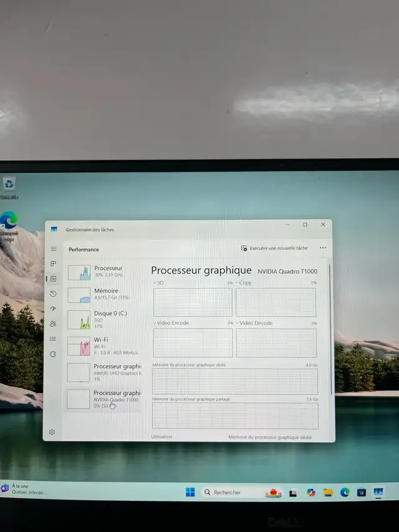Open the Users page icon
The image size is (399, 532).
(x=53, y=324)
